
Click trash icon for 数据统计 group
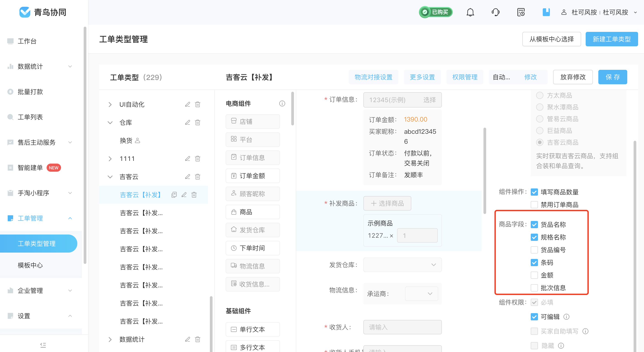pos(197,339)
